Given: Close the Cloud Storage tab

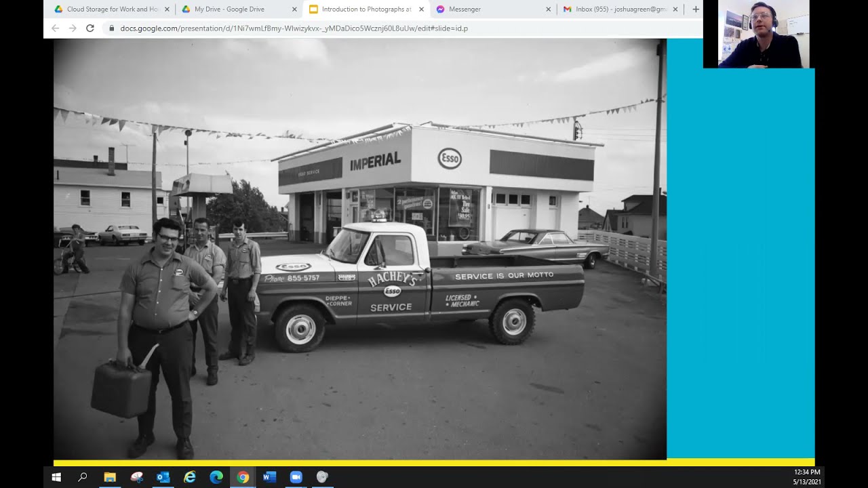Looking at the screenshot, I should tap(167, 9).
